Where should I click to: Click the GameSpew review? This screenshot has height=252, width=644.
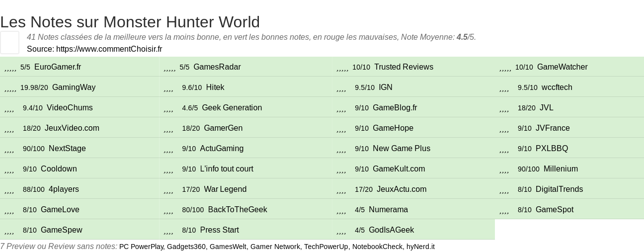click(x=62, y=230)
